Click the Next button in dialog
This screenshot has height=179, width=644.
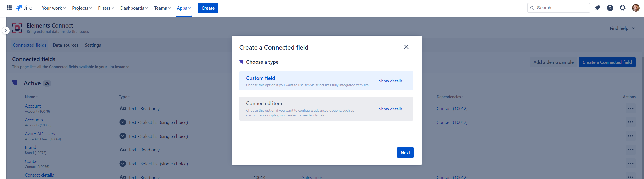pyautogui.click(x=405, y=152)
